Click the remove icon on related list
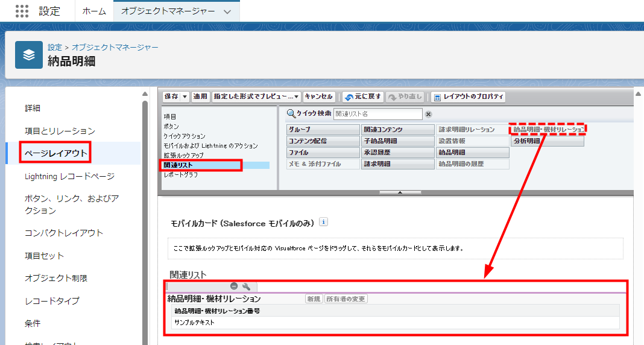The height and width of the screenshot is (345, 644). (x=234, y=286)
